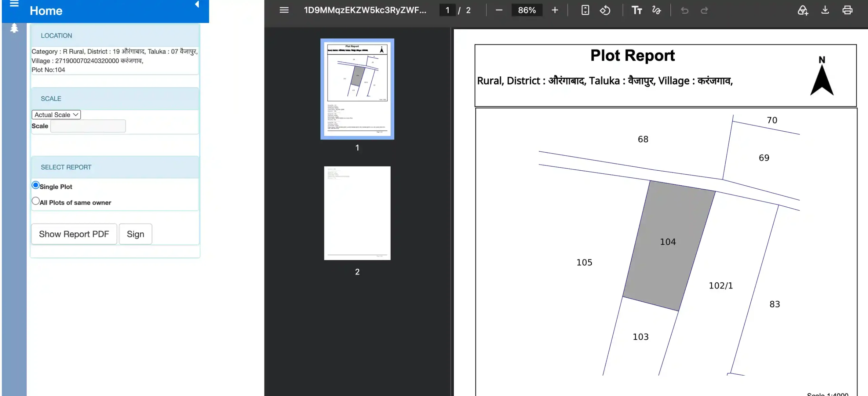Click the plot label 68 on the map
This screenshot has width=868, height=396.
point(643,139)
